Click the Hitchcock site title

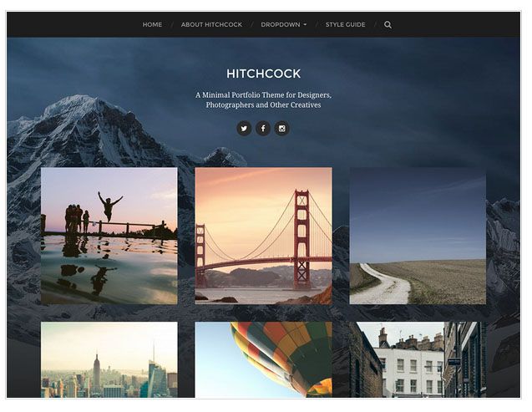pos(264,74)
